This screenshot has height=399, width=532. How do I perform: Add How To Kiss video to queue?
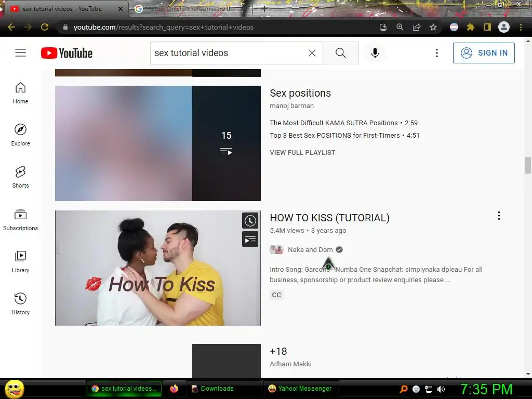click(x=250, y=240)
